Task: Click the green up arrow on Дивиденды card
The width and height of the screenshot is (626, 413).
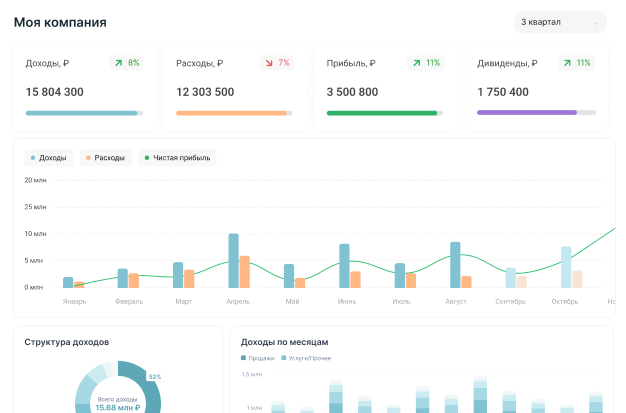Action: click(567, 63)
